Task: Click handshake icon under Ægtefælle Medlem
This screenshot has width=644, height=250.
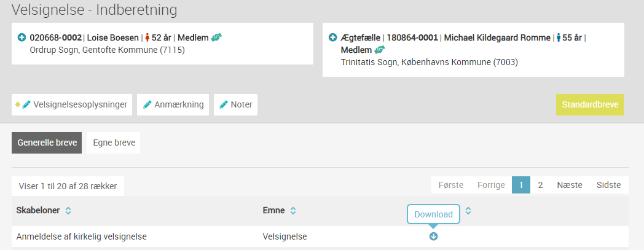Action: (380, 50)
